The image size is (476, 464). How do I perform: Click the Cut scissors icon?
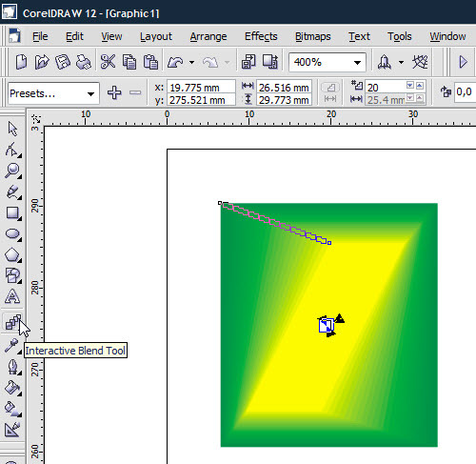108,62
